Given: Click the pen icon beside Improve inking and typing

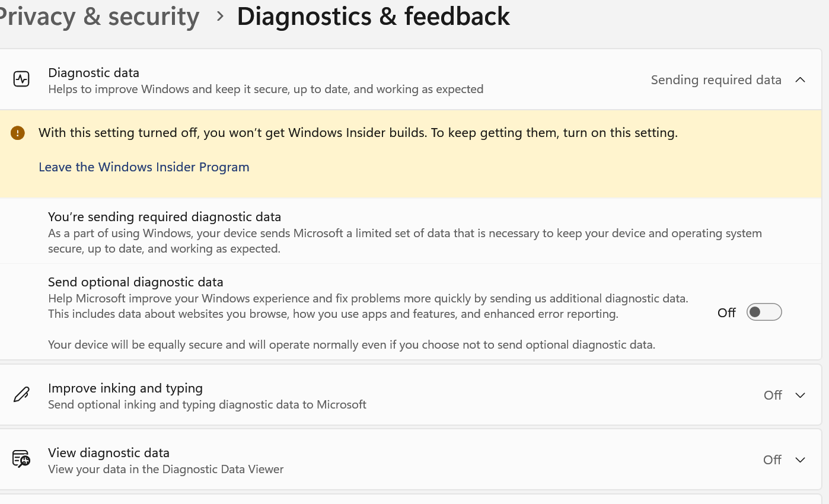Looking at the screenshot, I should click(x=21, y=395).
